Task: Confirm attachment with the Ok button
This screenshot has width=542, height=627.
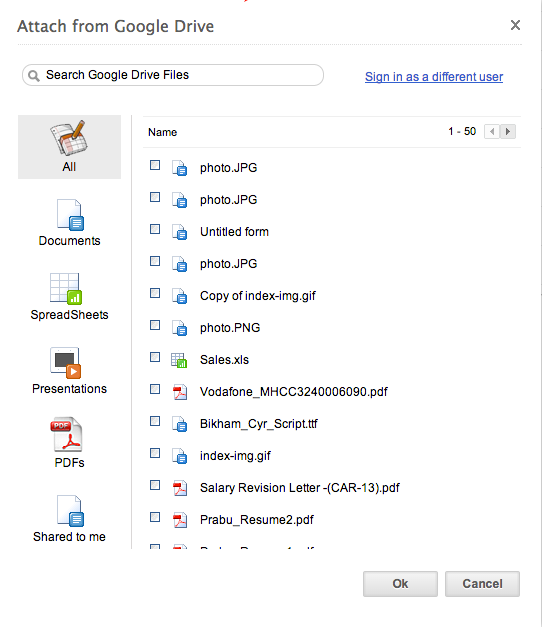Action: (400, 584)
